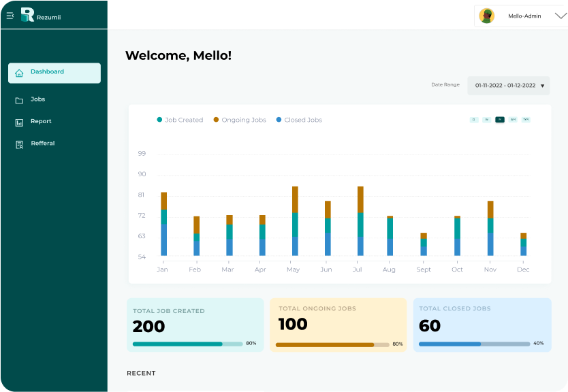Click the May bar in the chart
The height and width of the screenshot is (392, 568).
click(x=295, y=221)
